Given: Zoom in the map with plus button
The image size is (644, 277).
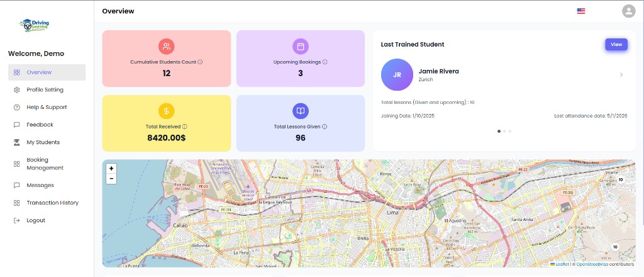Looking at the screenshot, I should click(x=111, y=169).
